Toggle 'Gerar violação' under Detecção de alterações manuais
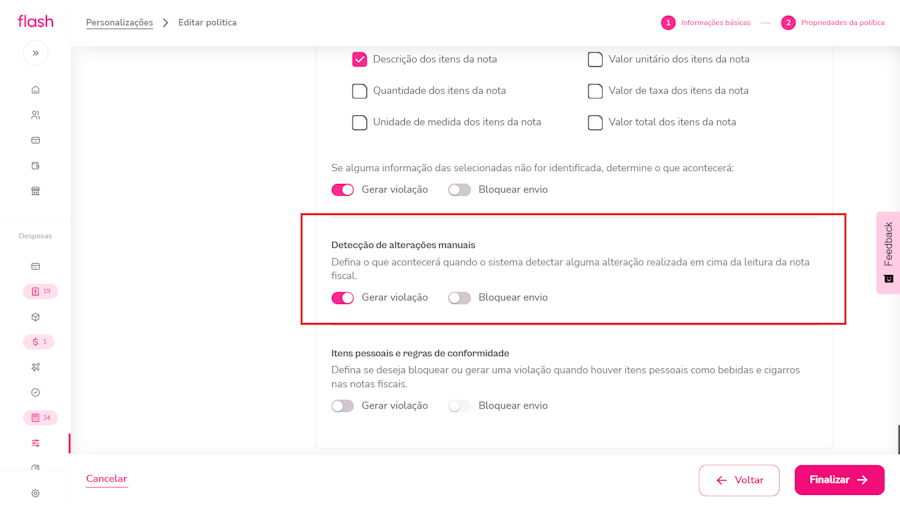The height and width of the screenshot is (506, 900). click(x=343, y=298)
